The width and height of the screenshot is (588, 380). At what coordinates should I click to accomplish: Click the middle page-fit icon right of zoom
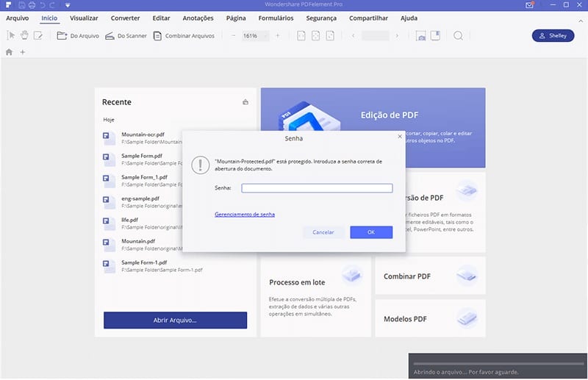tap(316, 35)
